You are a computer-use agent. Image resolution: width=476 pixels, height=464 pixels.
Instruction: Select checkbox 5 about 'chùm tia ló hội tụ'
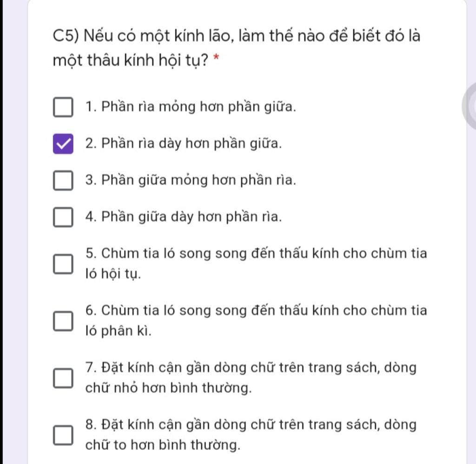coord(63,264)
